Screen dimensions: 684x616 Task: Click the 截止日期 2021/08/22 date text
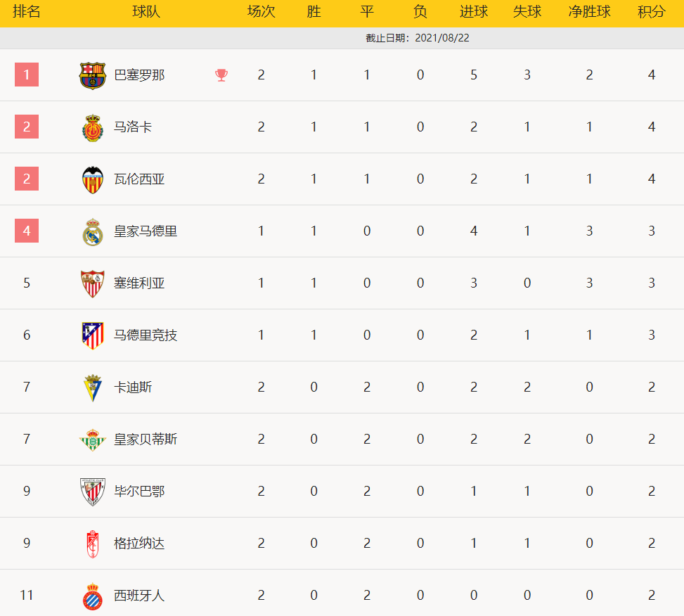tap(418, 38)
